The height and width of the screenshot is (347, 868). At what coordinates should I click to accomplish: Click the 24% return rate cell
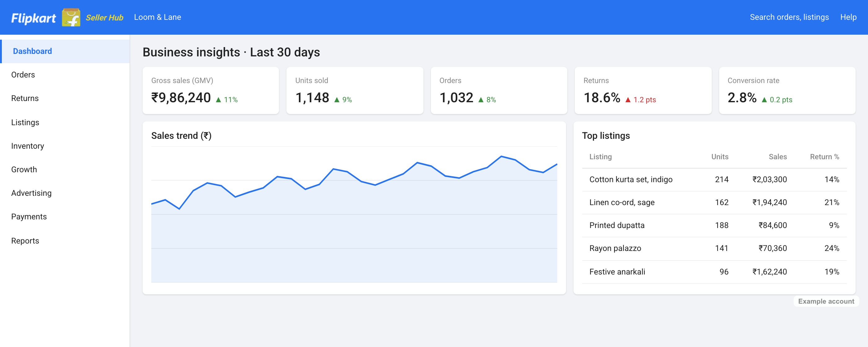[x=832, y=248]
